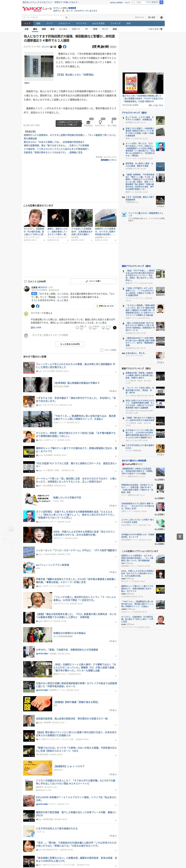Open the article comment count 1294
Screen dimensions: 186x868
pos(46,47)
